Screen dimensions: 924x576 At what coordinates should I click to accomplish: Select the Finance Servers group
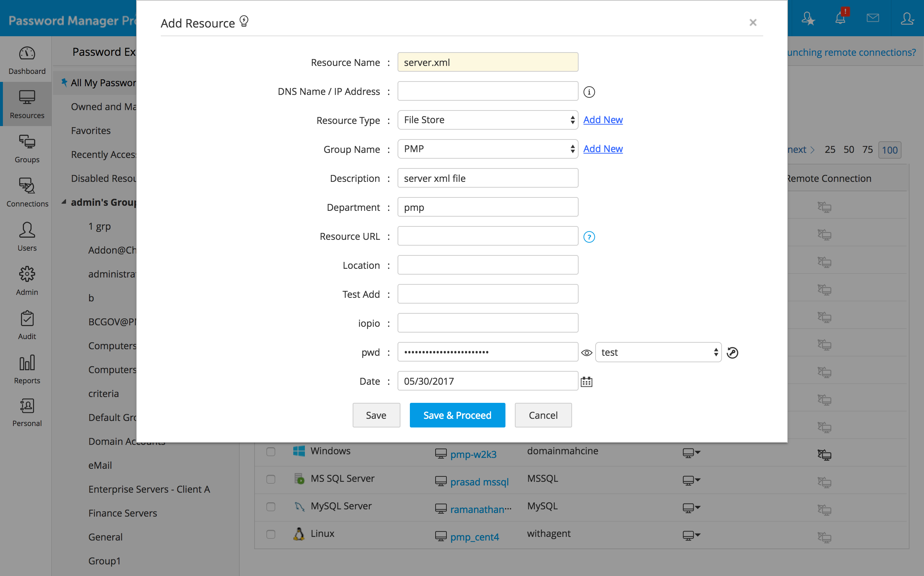pyautogui.click(x=123, y=513)
